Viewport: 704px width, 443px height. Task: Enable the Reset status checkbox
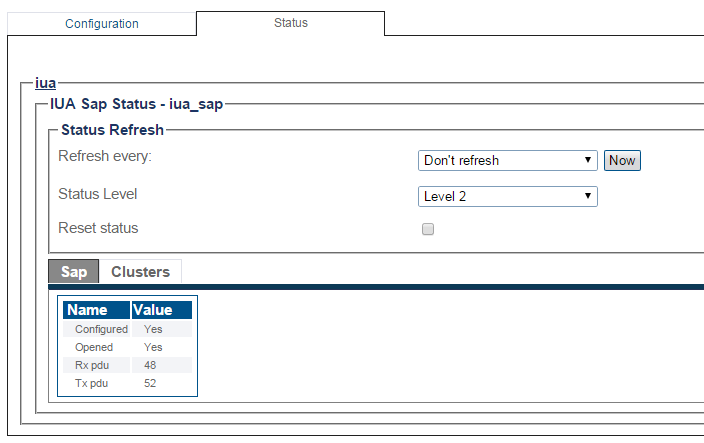tap(428, 229)
